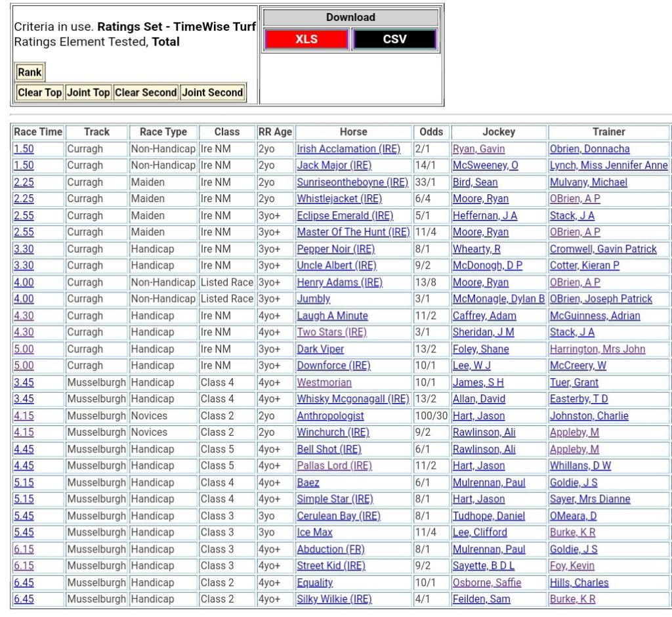The image size is (672, 617).
Task: Download results as XLS file
Action: (x=306, y=39)
